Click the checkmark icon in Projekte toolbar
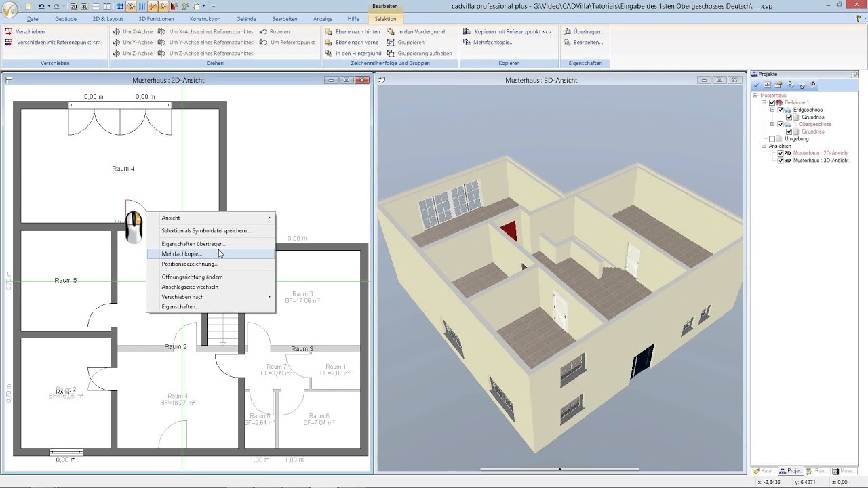Image resolution: width=868 pixels, height=488 pixels. (x=757, y=85)
